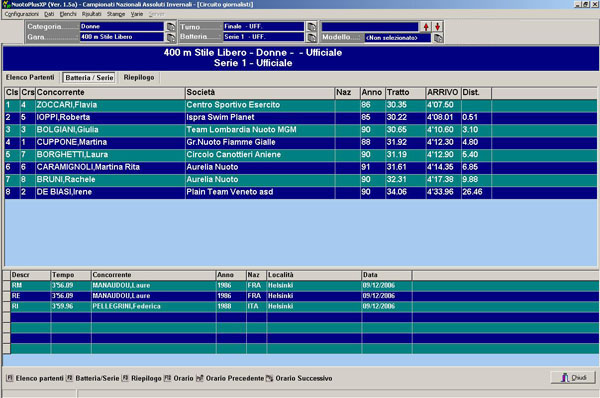600x398 pixels.
Task: Click the ARRIVO column header
Action: click(x=443, y=92)
